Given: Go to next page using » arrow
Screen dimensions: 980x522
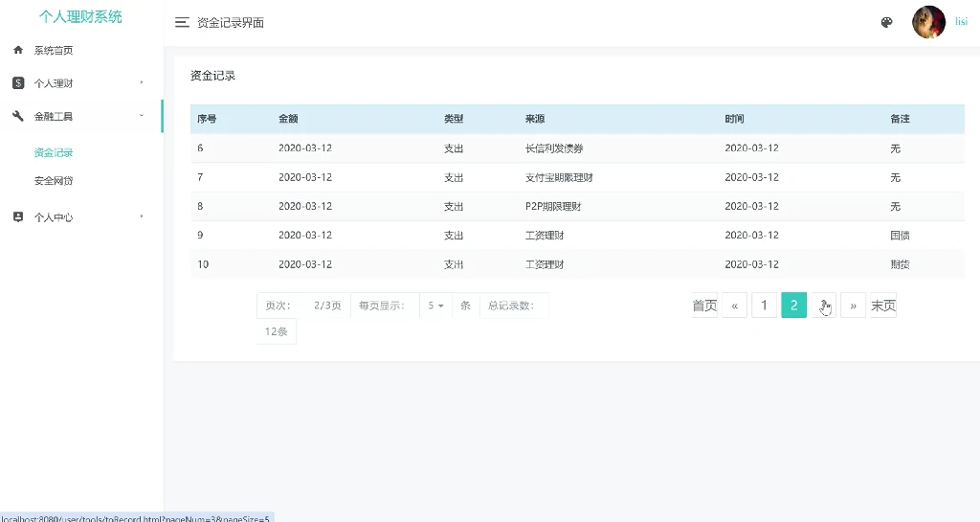Looking at the screenshot, I should (853, 306).
